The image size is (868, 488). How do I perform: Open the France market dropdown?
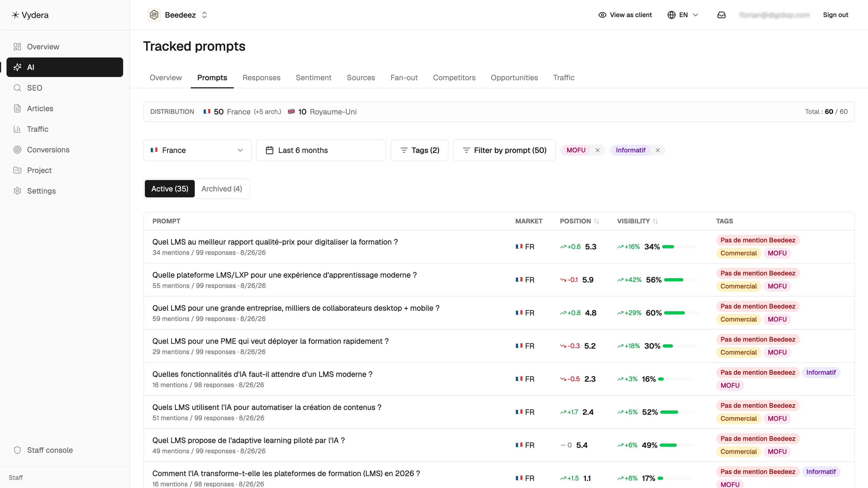coord(197,150)
